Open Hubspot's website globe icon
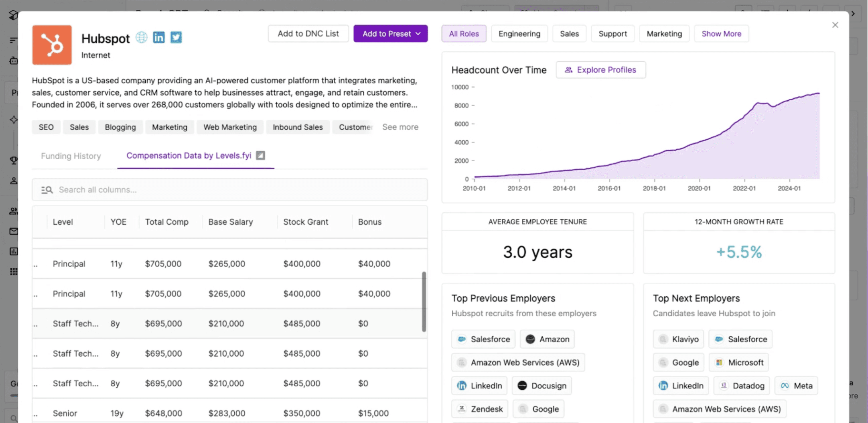The image size is (868, 423). [141, 37]
